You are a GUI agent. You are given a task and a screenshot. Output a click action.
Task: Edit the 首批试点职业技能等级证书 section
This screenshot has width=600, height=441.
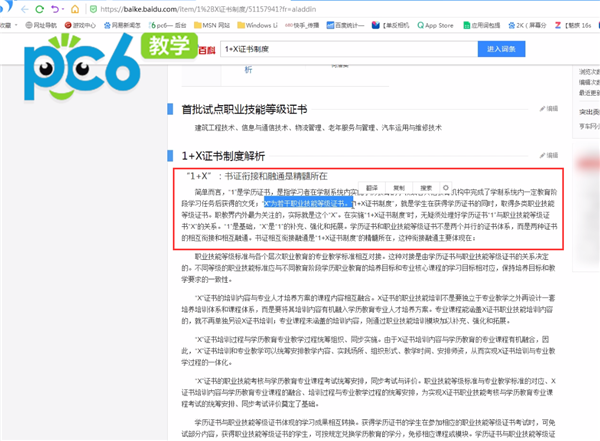click(x=549, y=109)
